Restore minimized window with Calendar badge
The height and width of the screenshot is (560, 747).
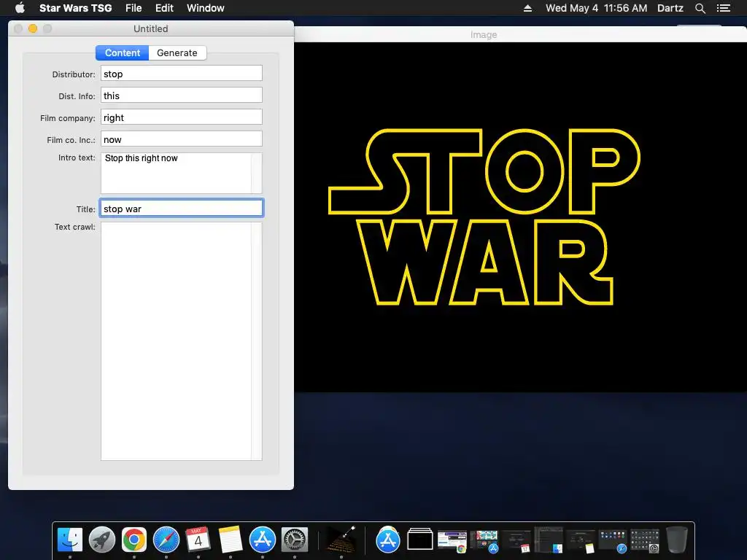click(516, 541)
